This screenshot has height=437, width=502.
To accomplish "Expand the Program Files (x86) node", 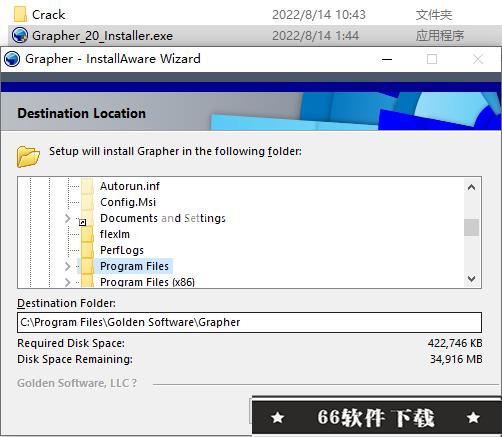I will (x=68, y=282).
